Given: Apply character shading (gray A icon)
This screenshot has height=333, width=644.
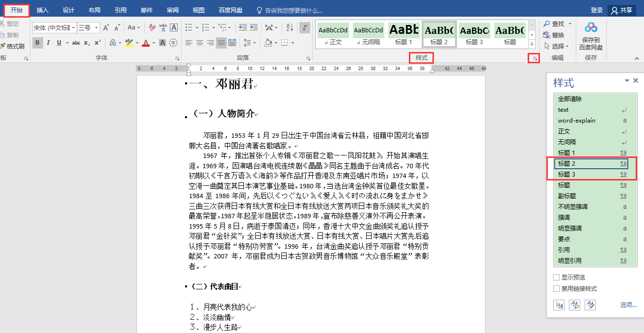Looking at the screenshot, I should pos(163,43).
